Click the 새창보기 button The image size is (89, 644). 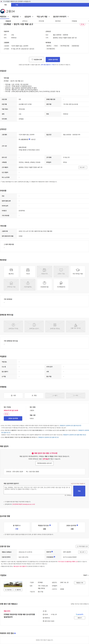pyautogui.click(x=80, y=618)
